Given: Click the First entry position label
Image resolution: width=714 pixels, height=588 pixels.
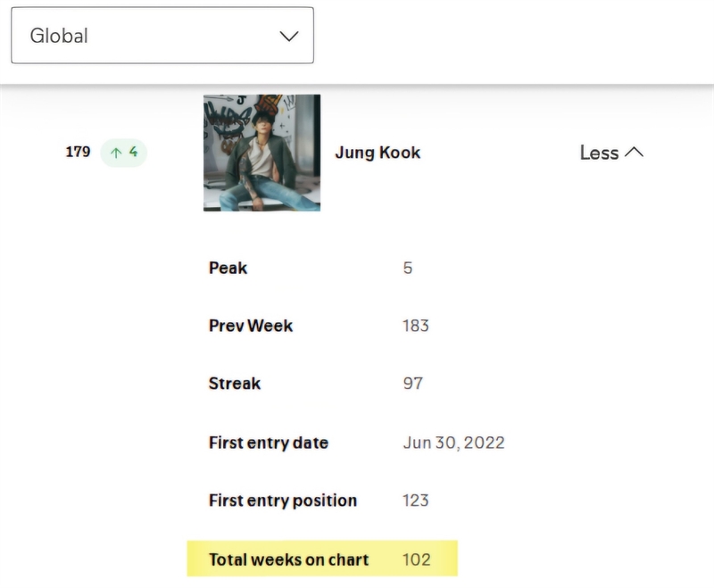Looking at the screenshot, I should (x=283, y=501).
